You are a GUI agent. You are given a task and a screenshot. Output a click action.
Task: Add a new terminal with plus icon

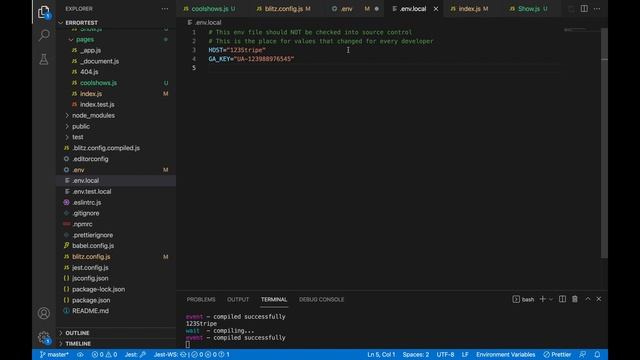tap(542, 299)
